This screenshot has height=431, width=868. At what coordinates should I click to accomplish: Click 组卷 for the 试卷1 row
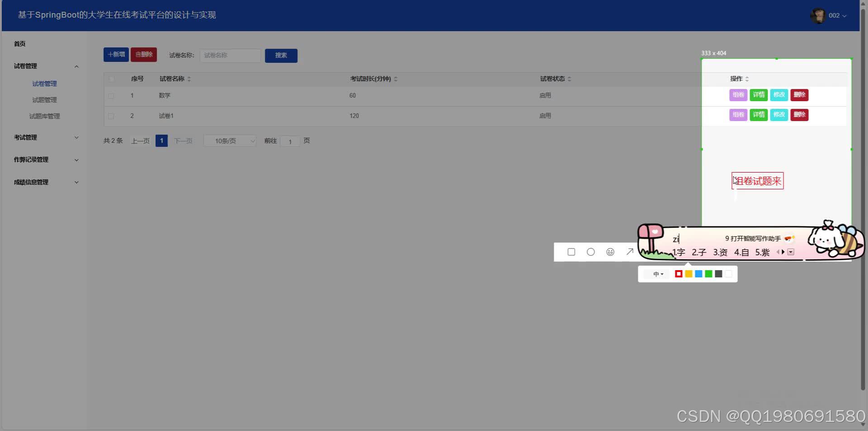pos(738,115)
